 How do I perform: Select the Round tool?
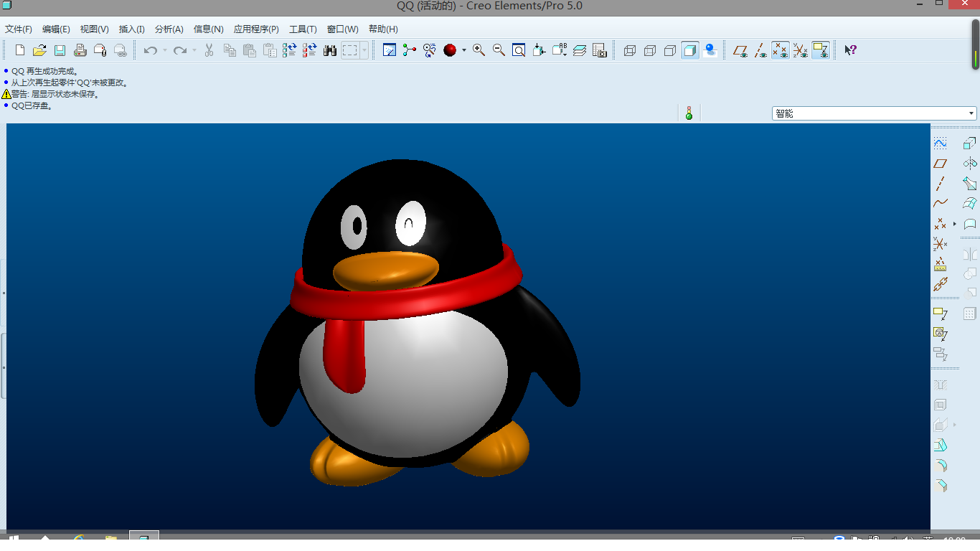[x=940, y=465]
